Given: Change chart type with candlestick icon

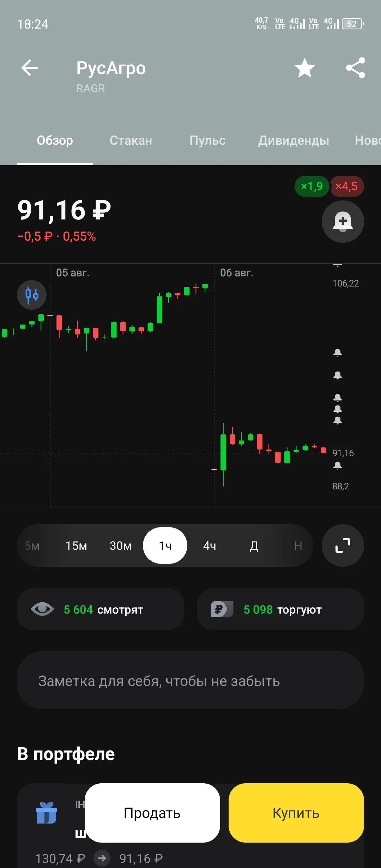Looking at the screenshot, I should coord(32,295).
